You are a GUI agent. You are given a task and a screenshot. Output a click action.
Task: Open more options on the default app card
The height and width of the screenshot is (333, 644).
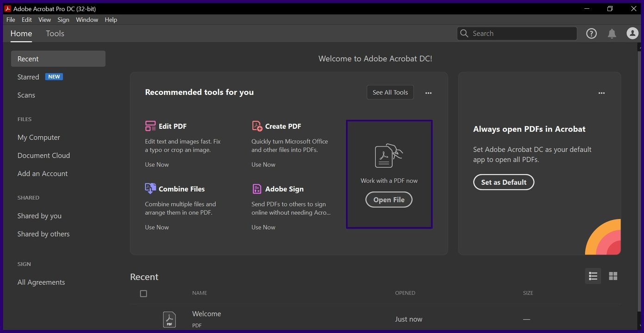(x=601, y=93)
